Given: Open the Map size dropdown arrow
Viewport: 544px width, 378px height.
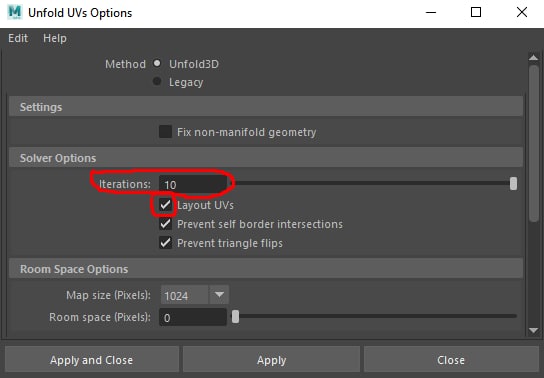Looking at the screenshot, I should coord(219,295).
